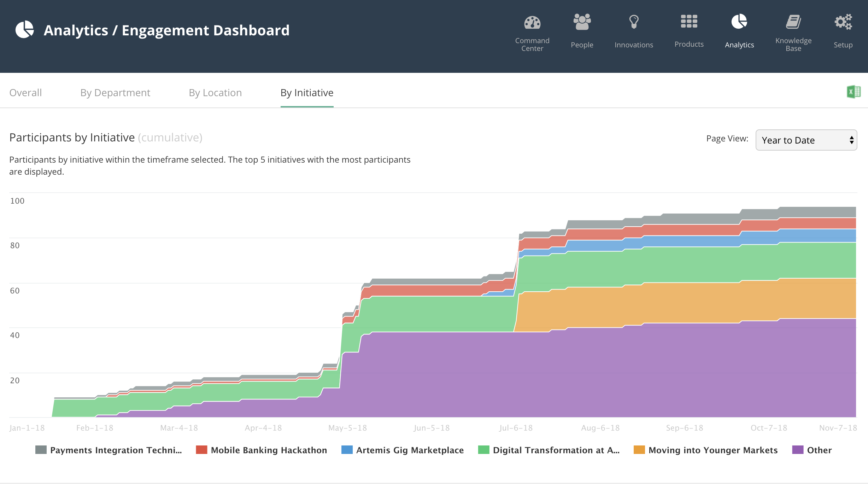Open the Products grid icon
868x490 pixels.
[x=689, y=22]
